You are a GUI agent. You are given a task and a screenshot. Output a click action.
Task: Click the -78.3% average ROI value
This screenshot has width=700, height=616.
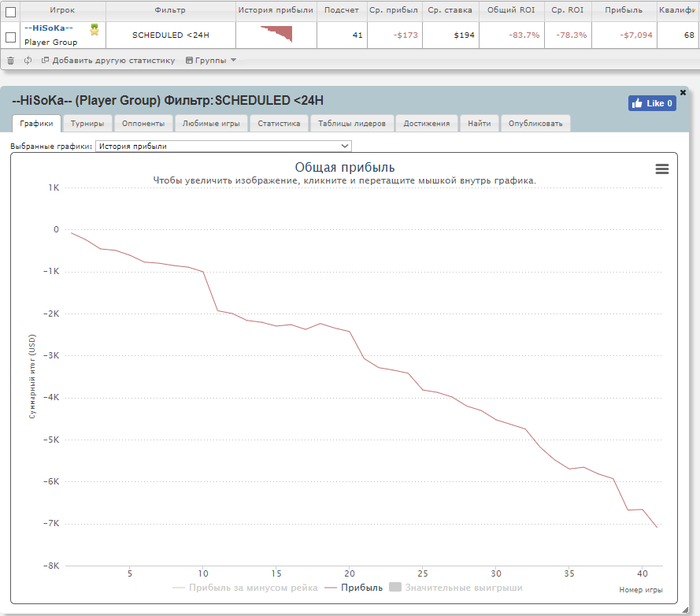[x=571, y=35]
